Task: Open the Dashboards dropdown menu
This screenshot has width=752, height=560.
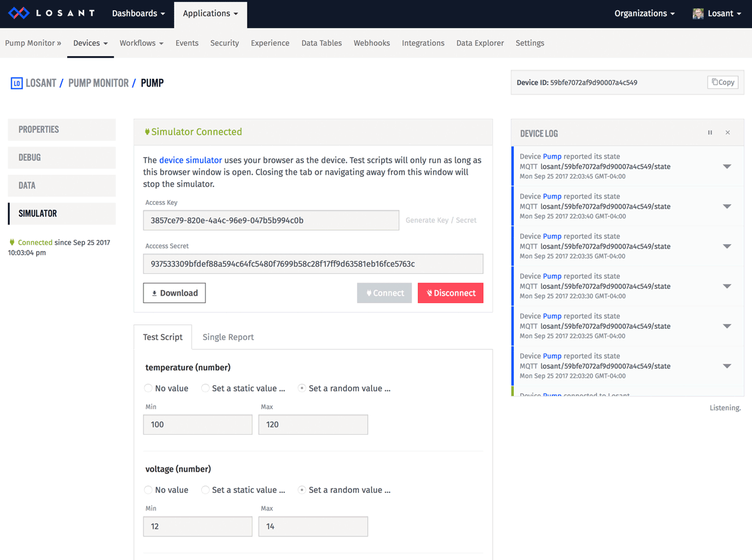Action: click(138, 13)
